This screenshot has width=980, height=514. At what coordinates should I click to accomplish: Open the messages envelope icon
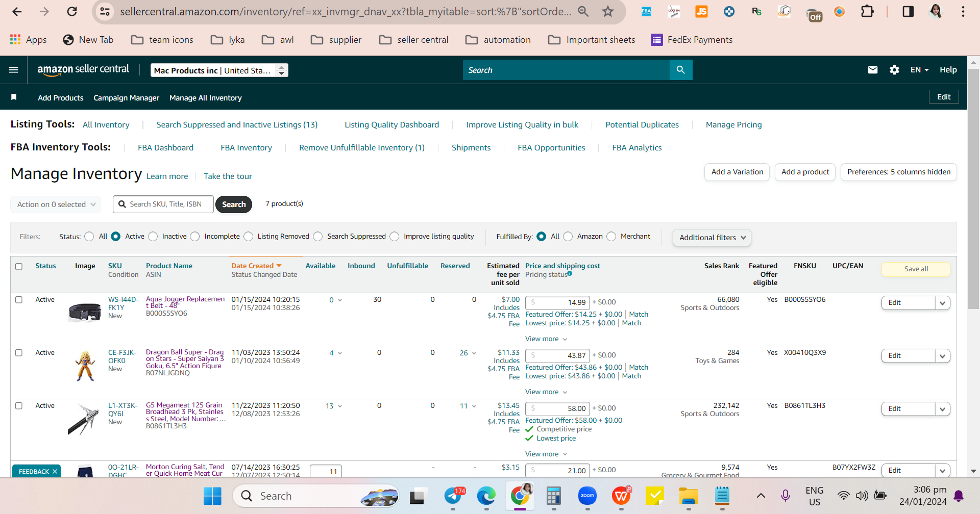(x=873, y=70)
